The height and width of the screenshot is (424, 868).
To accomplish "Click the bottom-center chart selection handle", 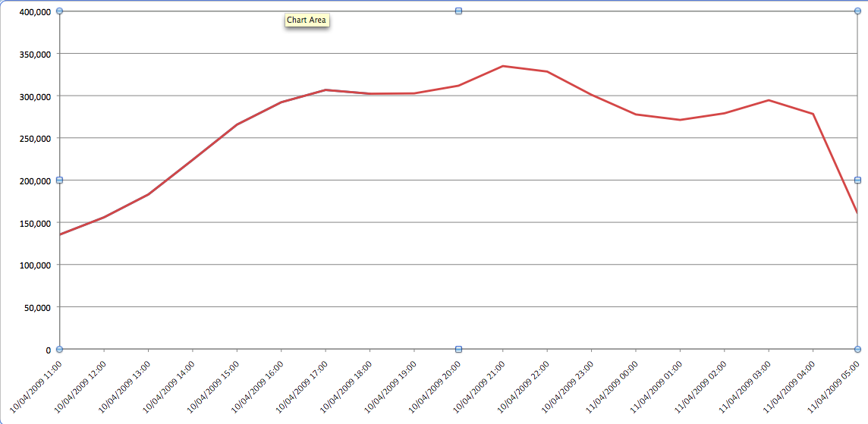I will [458, 349].
